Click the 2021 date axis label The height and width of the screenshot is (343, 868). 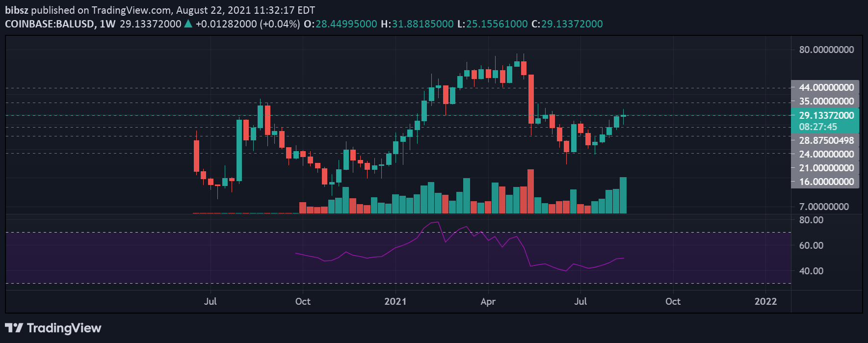pos(395,301)
